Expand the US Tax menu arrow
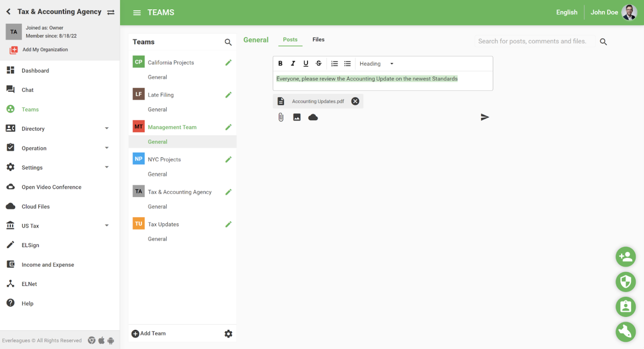 coord(107,225)
